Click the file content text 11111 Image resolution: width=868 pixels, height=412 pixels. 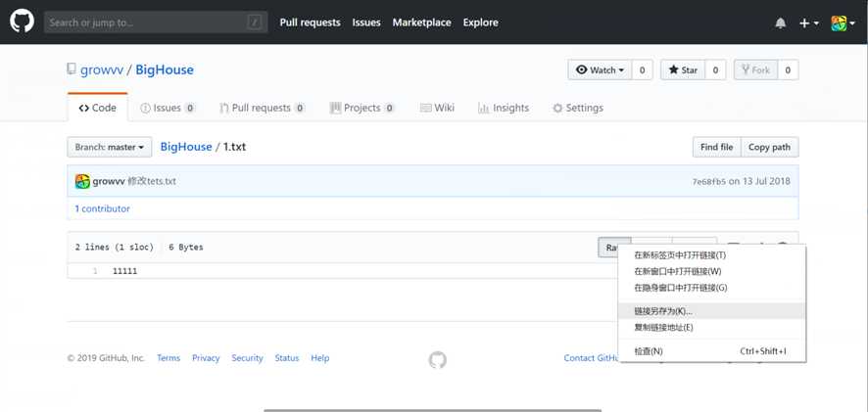tap(124, 271)
